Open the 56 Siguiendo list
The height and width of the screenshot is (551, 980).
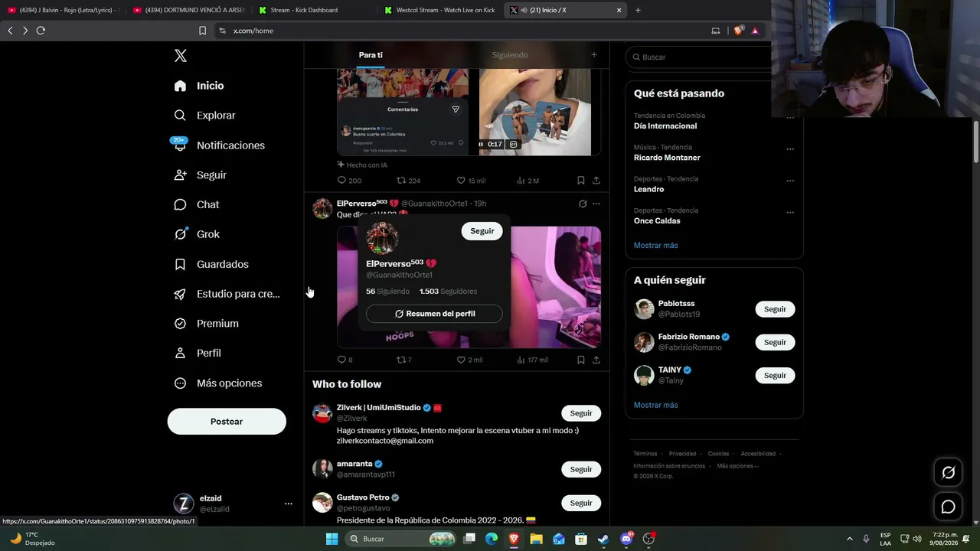pyautogui.click(x=387, y=292)
